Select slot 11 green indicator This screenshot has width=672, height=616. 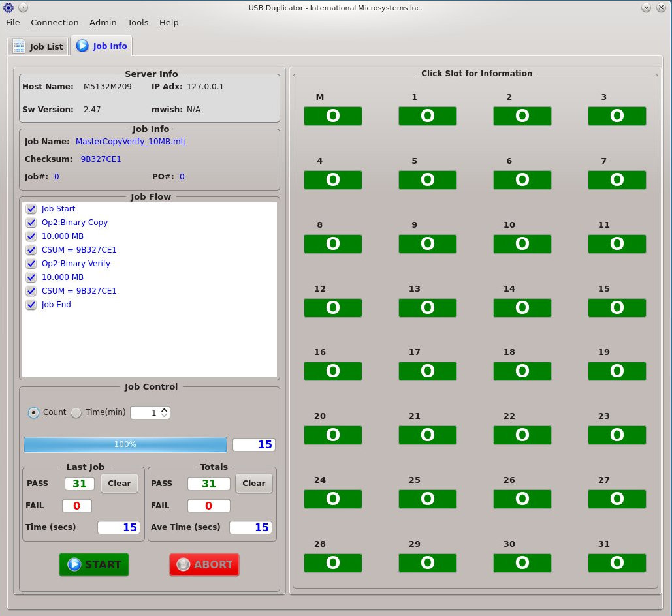616,244
